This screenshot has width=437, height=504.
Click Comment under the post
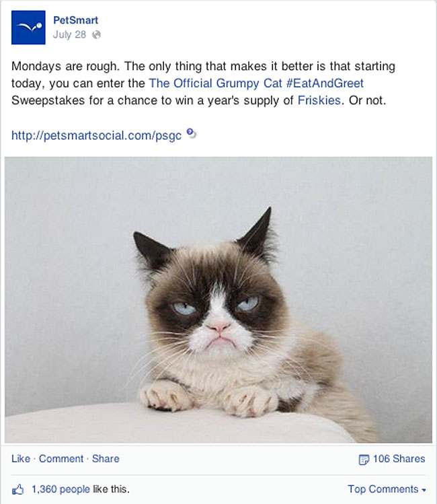61,459
